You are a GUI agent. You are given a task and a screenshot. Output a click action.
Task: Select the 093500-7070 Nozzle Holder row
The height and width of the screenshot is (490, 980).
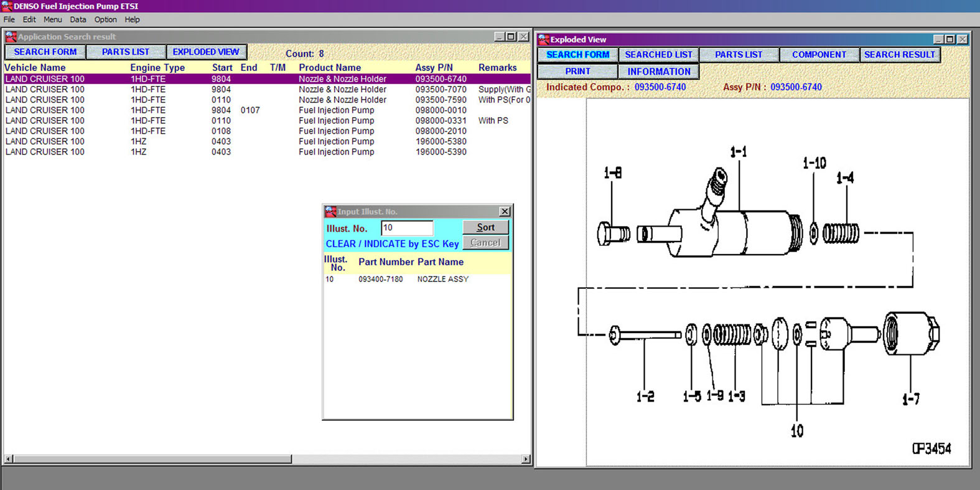266,90
